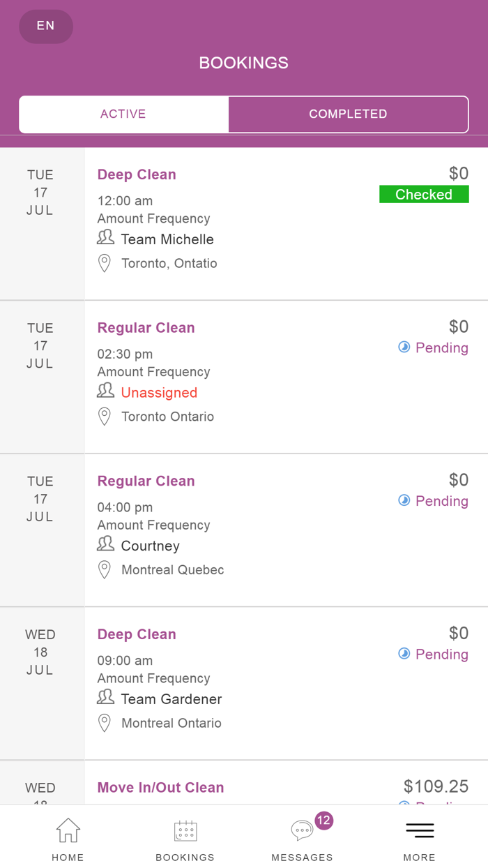Image resolution: width=488 pixels, height=868 pixels.
Task: Change language with EN button
Action: (x=46, y=27)
